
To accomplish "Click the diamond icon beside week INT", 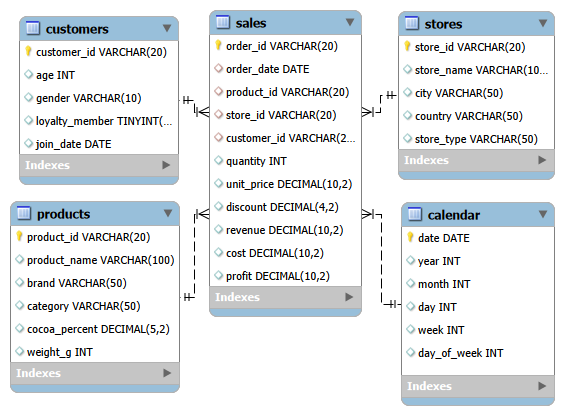I will click(x=411, y=329).
